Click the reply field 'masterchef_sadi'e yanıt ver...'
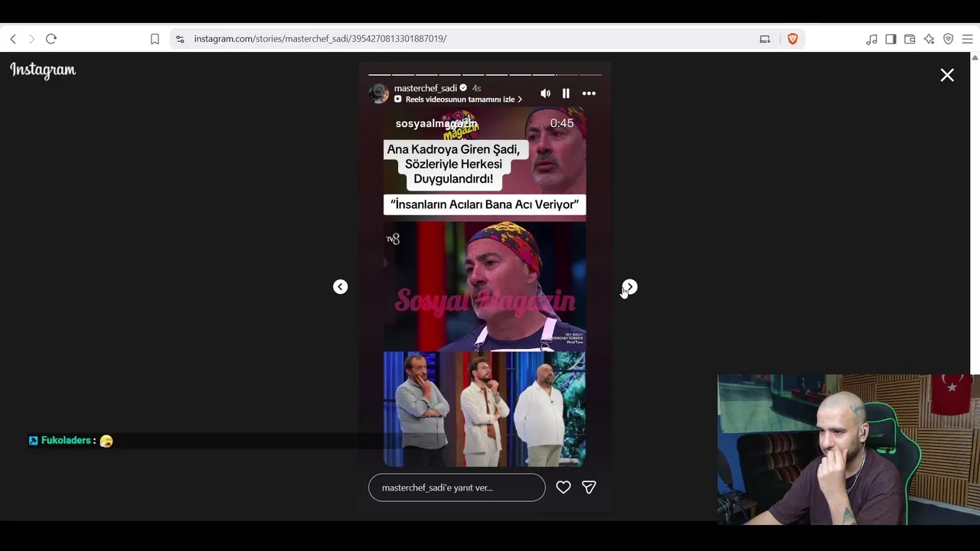This screenshot has width=980, height=551. [457, 487]
